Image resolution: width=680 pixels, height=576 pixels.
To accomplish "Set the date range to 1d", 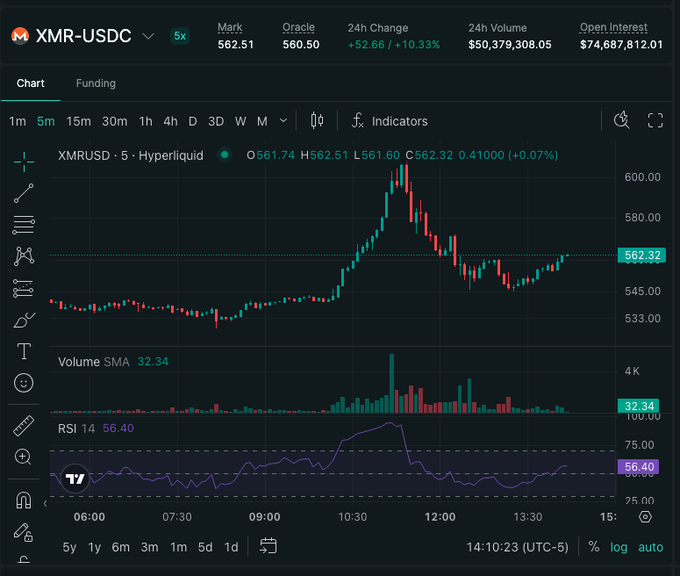I will [231, 547].
